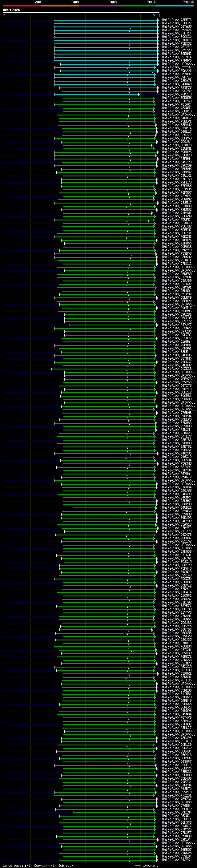This screenshot has height=868, width=197.
Task: Select the UniRef100_Q5LRF9 label
Action: click(x=177, y=298)
